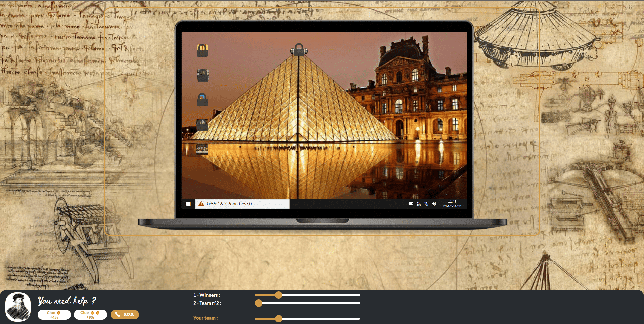Click the Wi-Fi signal tray icon
This screenshot has width=644, height=324.
pyautogui.click(x=419, y=204)
